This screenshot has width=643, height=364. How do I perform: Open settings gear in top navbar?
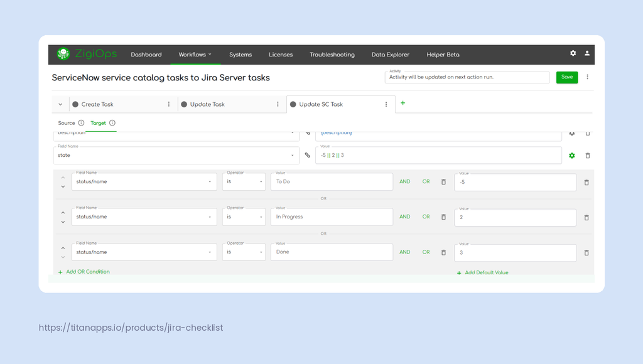(573, 53)
